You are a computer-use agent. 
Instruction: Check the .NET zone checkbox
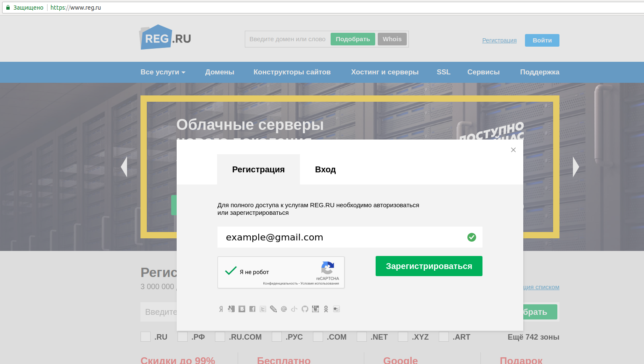[362, 337]
